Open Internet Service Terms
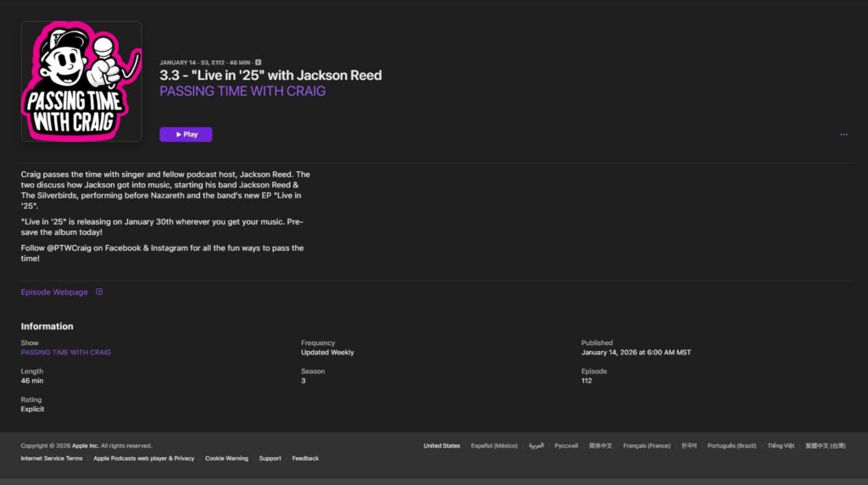The height and width of the screenshot is (485, 868). click(x=52, y=458)
